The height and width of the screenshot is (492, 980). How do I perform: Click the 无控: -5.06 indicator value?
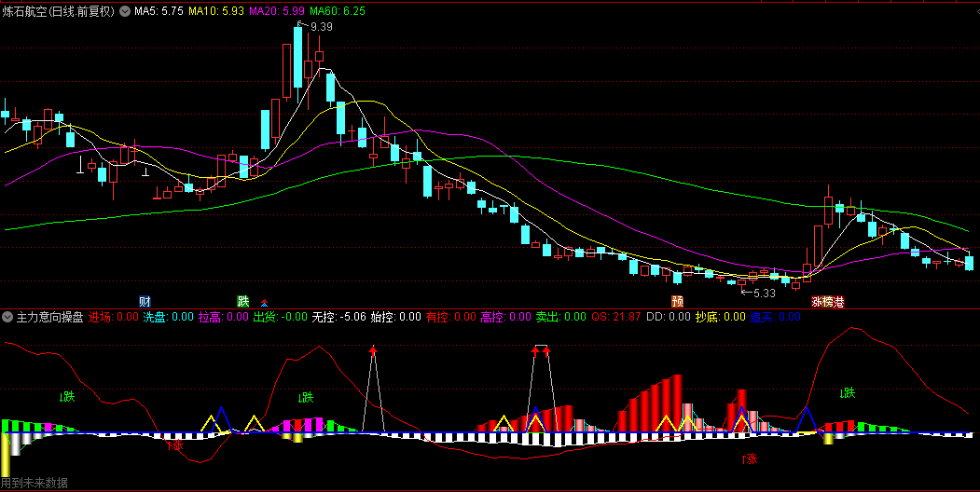coord(338,317)
